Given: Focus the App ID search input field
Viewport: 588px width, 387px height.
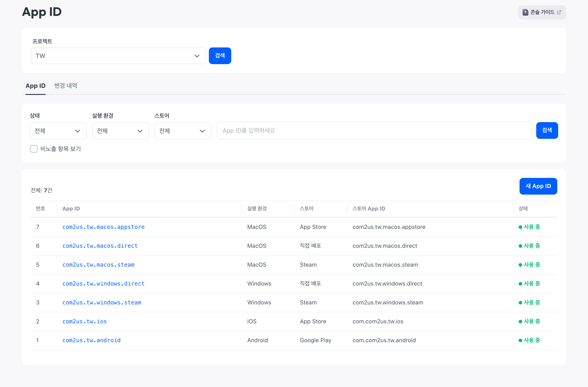Looking at the screenshot, I should click(375, 130).
